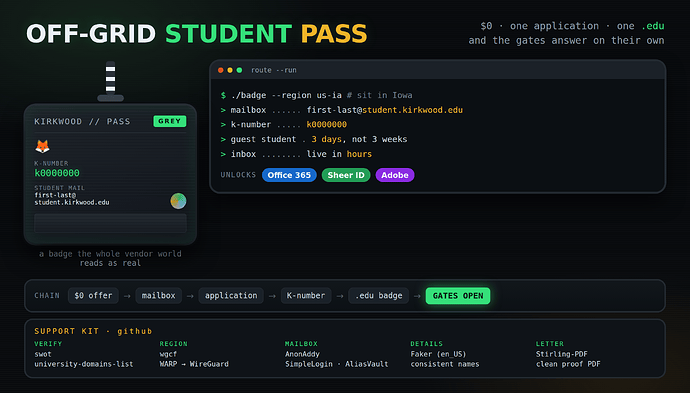690x393 pixels.
Task: Click the LETTER column heading
Action: pos(550,344)
